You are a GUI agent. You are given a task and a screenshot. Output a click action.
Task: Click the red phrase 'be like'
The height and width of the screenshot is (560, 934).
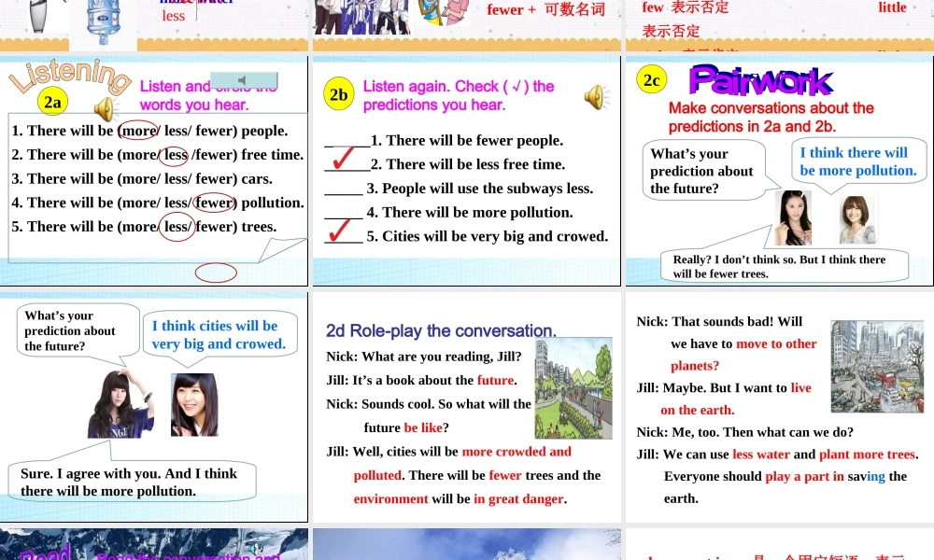click(x=423, y=427)
